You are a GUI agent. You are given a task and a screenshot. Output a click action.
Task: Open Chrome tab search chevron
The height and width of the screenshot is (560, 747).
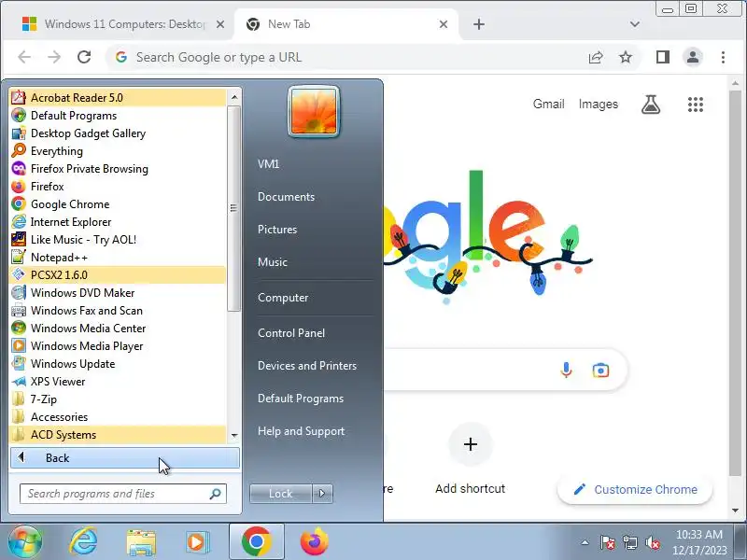635,24
